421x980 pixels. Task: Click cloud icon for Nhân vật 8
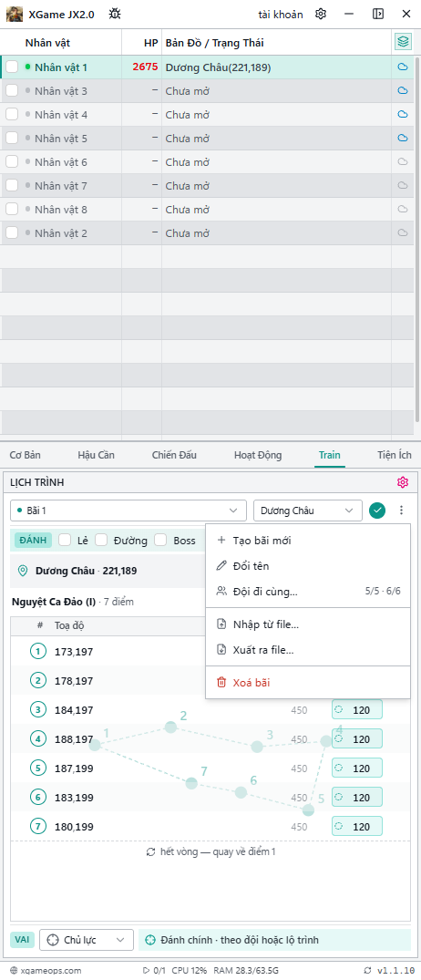pyautogui.click(x=403, y=210)
